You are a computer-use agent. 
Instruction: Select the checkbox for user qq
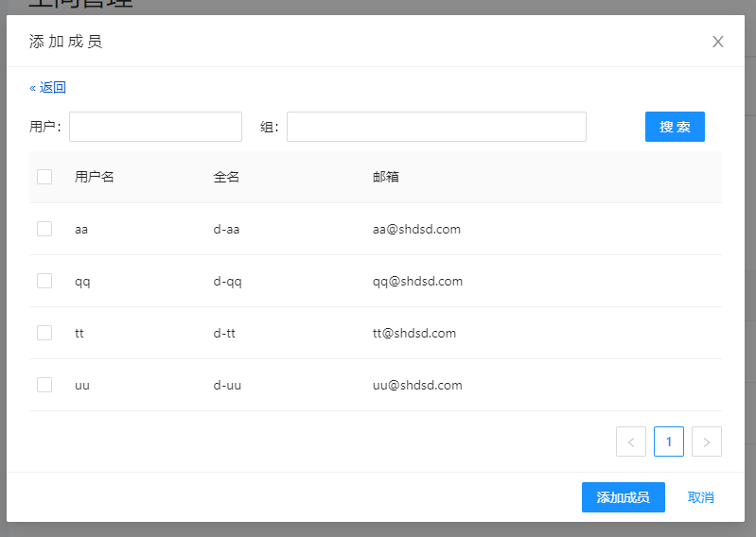44,281
